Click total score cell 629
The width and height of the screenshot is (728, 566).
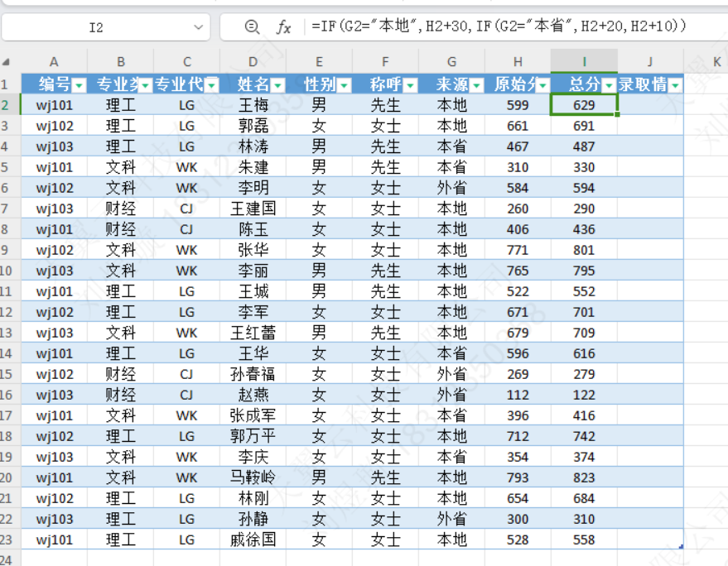click(x=584, y=105)
